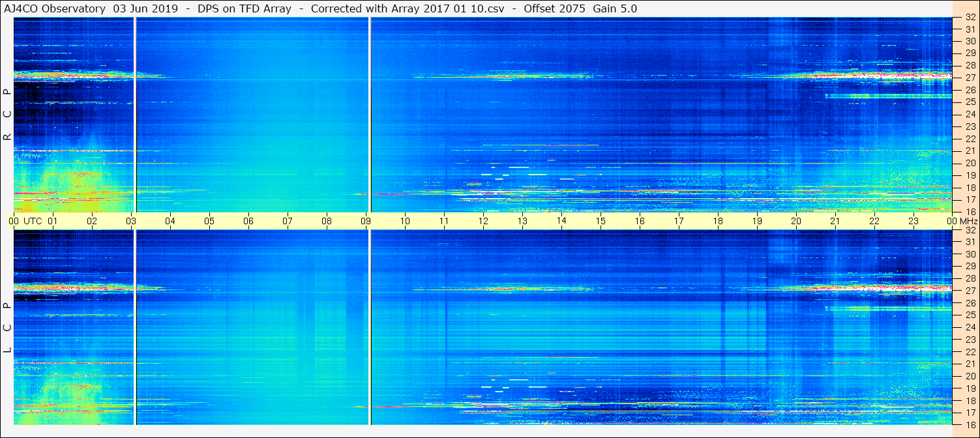Select hour 08 on the UTC time axis
Screen dimensions: 980x438
tap(327, 221)
